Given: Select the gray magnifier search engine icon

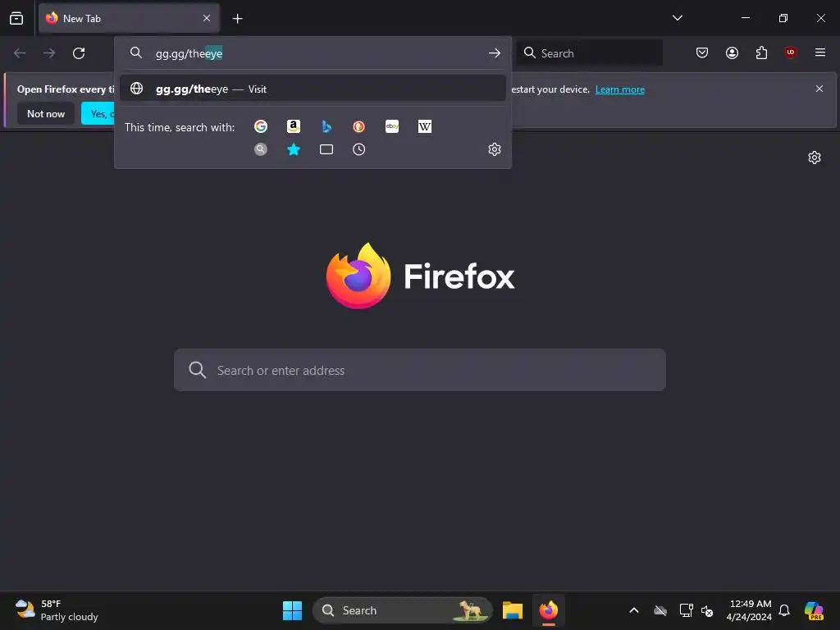Looking at the screenshot, I should click(x=261, y=149).
